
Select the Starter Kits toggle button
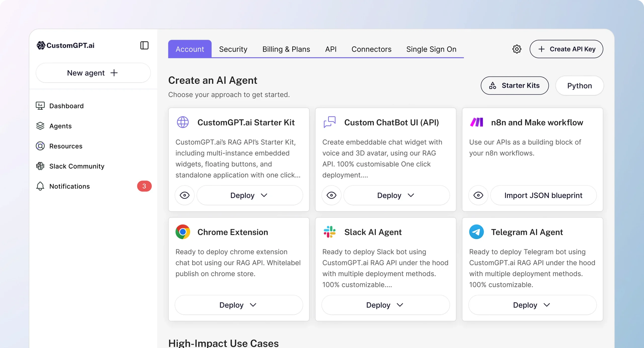coord(515,86)
